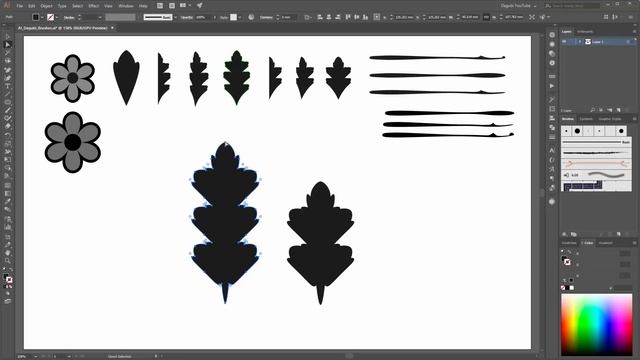Pick a color from the color spectrum
This screenshot has width=640, height=360.
coord(596,325)
